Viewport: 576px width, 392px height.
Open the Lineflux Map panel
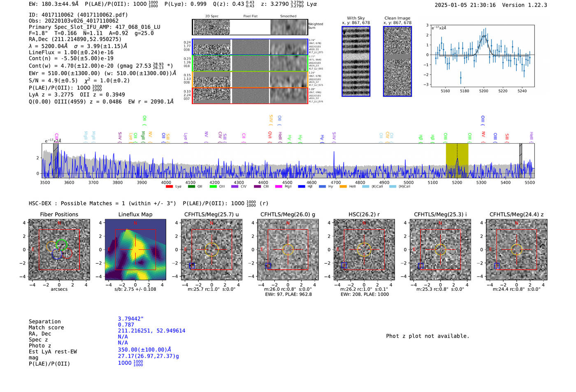[135, 250]
